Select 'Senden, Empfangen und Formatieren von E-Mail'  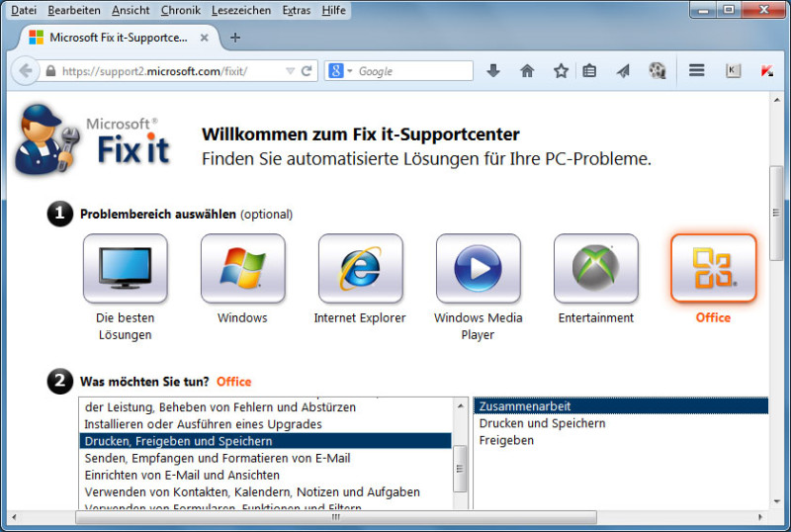point(266,458)
